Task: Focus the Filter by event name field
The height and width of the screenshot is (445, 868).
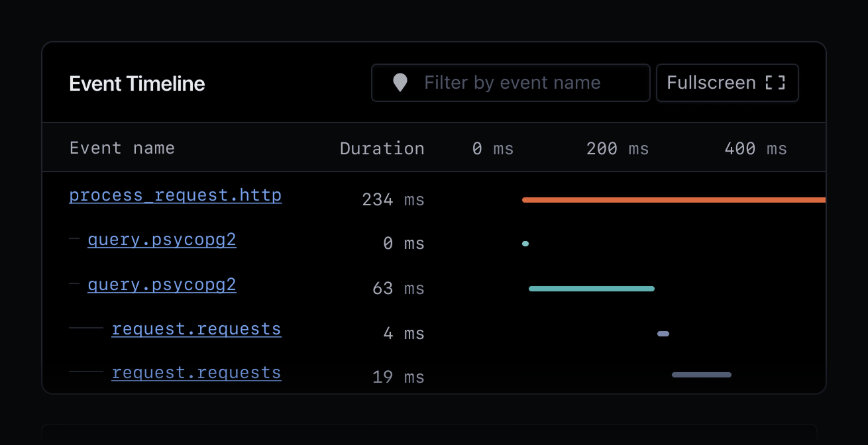Action: point(510,83)
